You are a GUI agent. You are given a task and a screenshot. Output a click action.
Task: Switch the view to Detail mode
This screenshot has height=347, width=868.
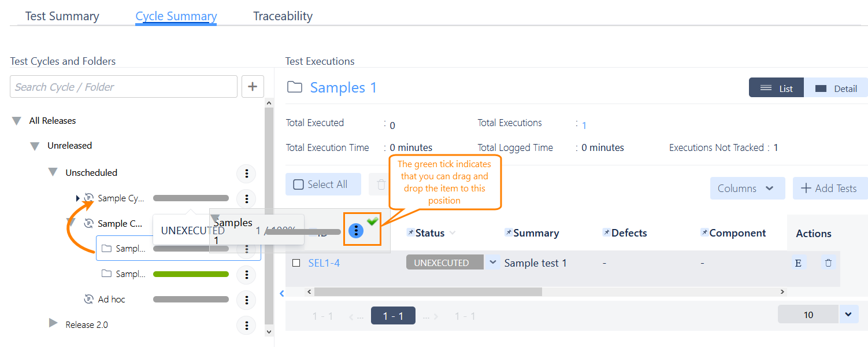pyautogui.click(x=836, y=87)
